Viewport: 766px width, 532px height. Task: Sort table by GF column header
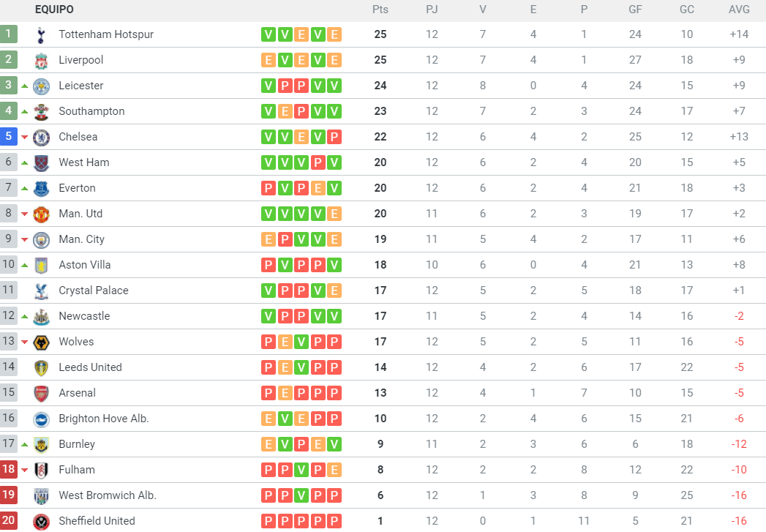coord(635,10)
